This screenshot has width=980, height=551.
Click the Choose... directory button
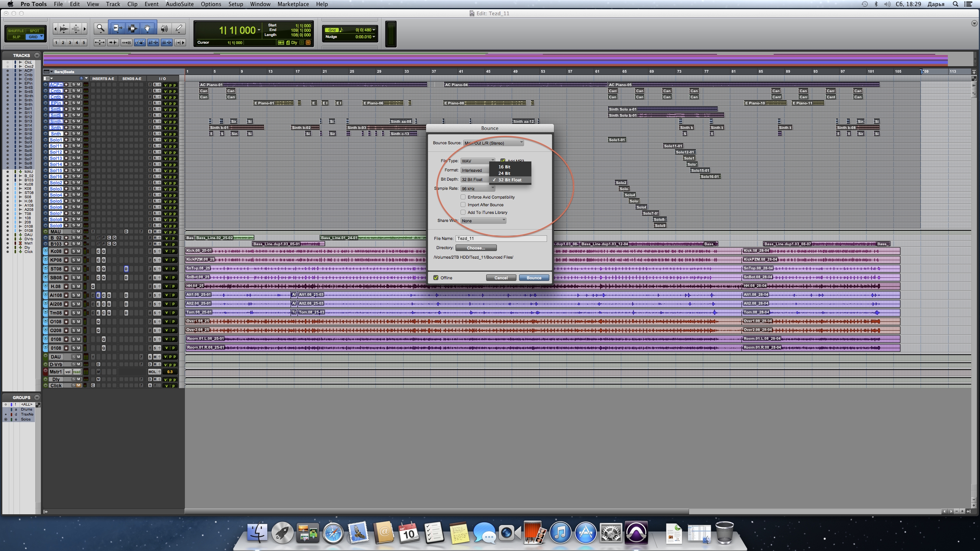click(476, 248)
